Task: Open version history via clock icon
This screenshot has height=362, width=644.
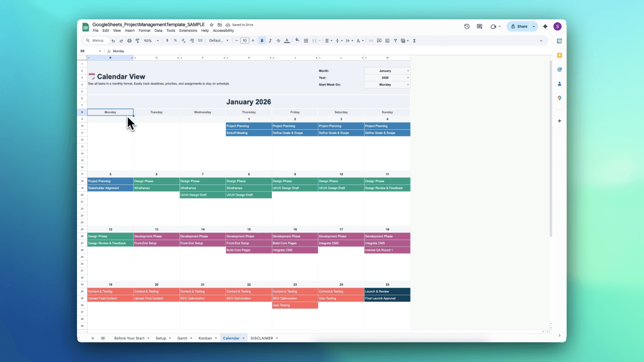Action: [x=467, y=26]
